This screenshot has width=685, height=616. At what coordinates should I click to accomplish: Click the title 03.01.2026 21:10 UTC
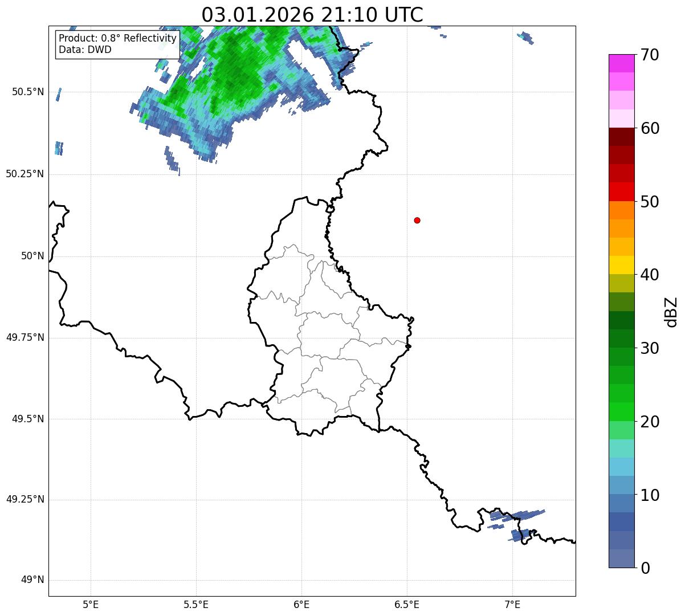pos(312,14)
